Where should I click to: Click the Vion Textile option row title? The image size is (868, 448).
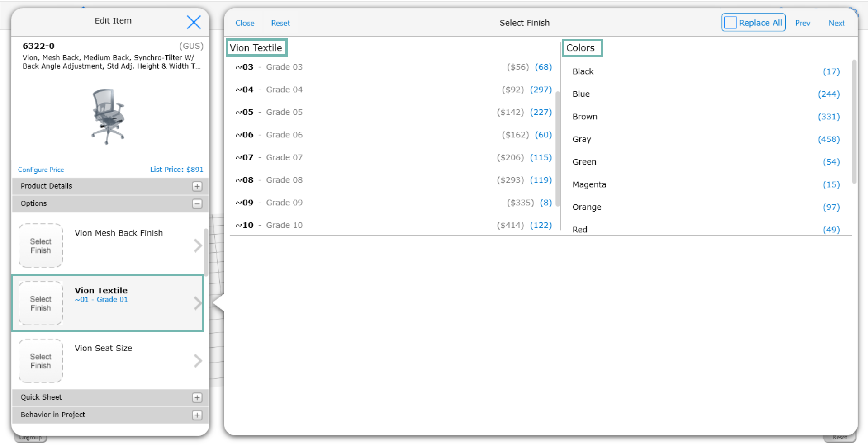click(x=101, y=290)
